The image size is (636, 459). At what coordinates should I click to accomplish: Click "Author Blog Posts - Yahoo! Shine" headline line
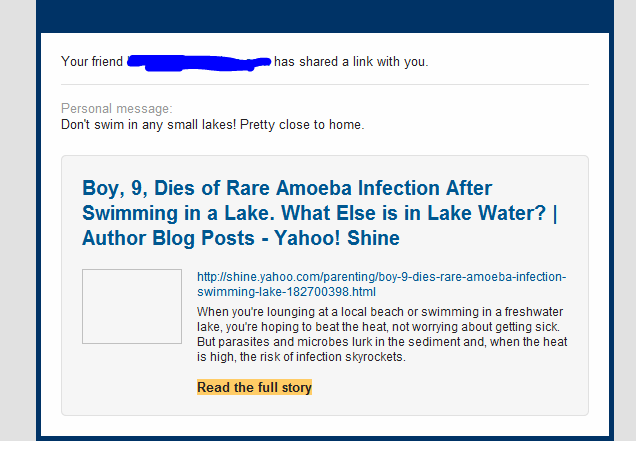(x=241, y=238)
